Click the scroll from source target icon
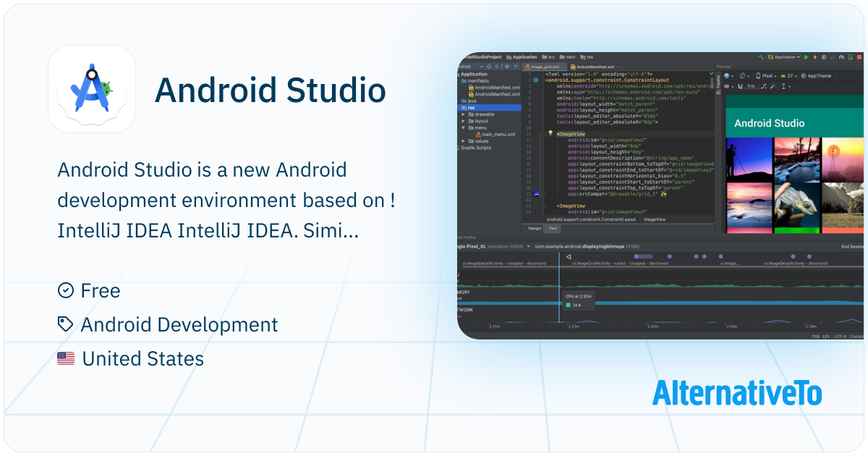 489,67
